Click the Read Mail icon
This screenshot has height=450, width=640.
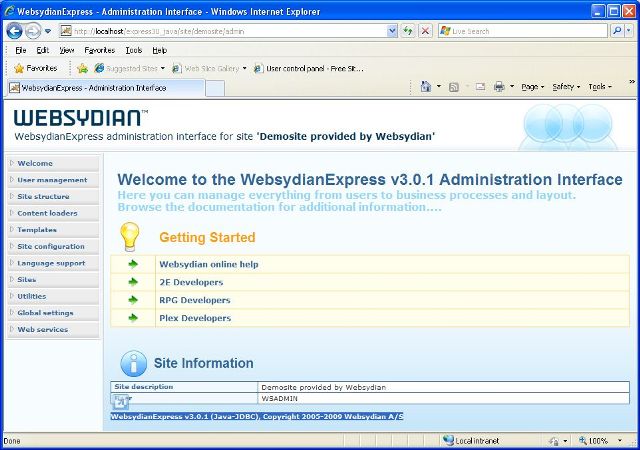point(480,87)
